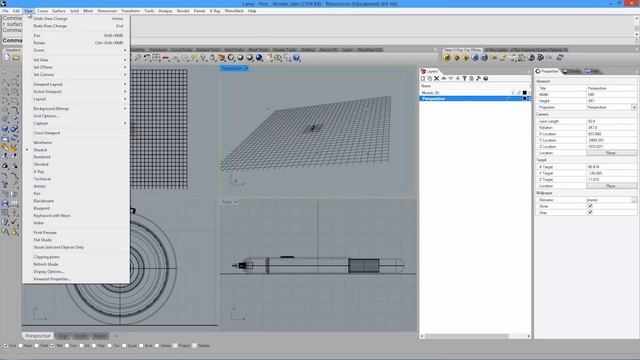
Task: Toggle the End osnap checkbox
Action: tap(6, 346)
